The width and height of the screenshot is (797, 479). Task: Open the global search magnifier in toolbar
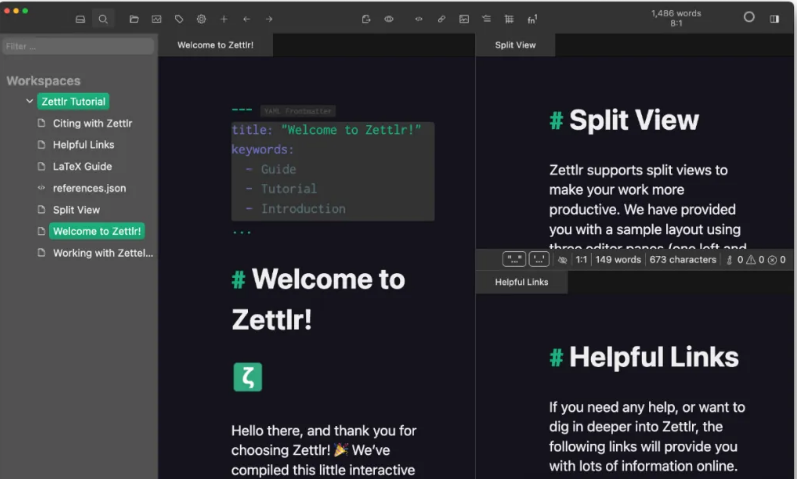103,19
